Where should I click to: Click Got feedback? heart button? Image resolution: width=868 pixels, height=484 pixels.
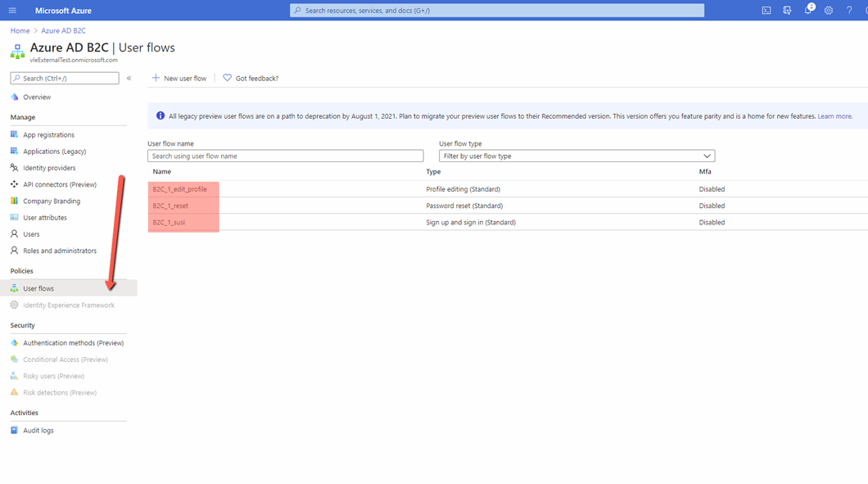point(251,79)
